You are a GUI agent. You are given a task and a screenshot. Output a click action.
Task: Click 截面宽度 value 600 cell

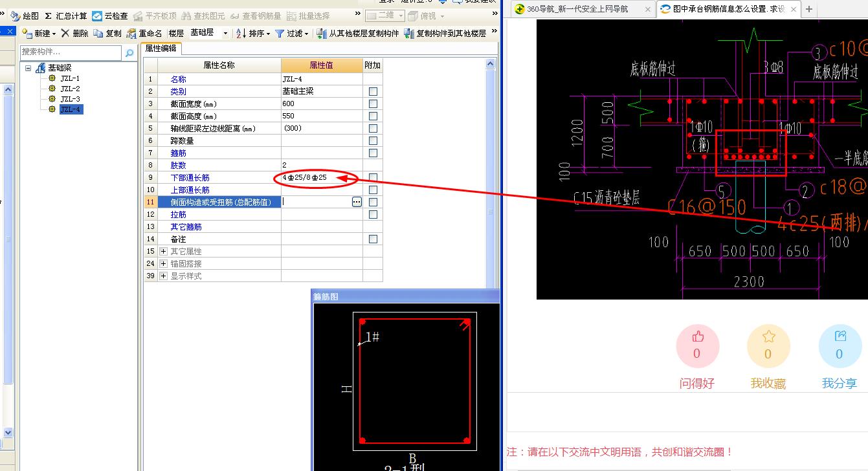point(322,104)
